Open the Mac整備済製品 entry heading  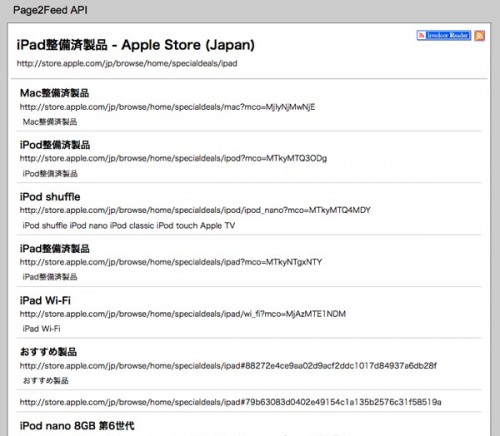click(x=54, y=93)
